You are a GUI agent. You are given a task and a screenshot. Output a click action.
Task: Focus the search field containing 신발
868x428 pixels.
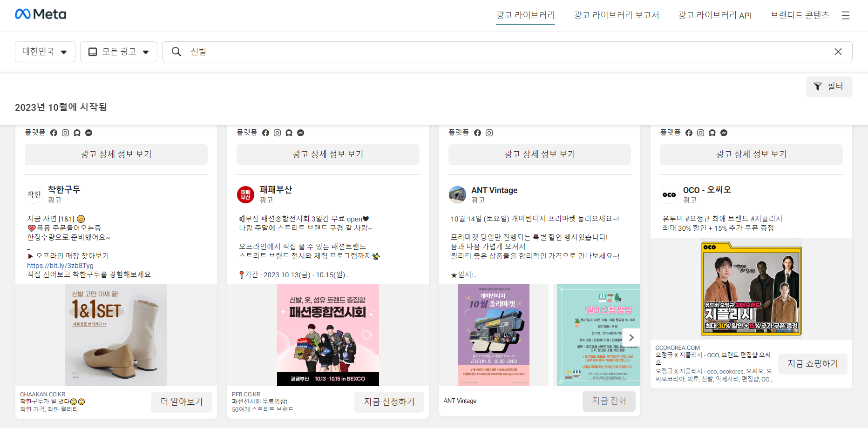pos(507,52)
